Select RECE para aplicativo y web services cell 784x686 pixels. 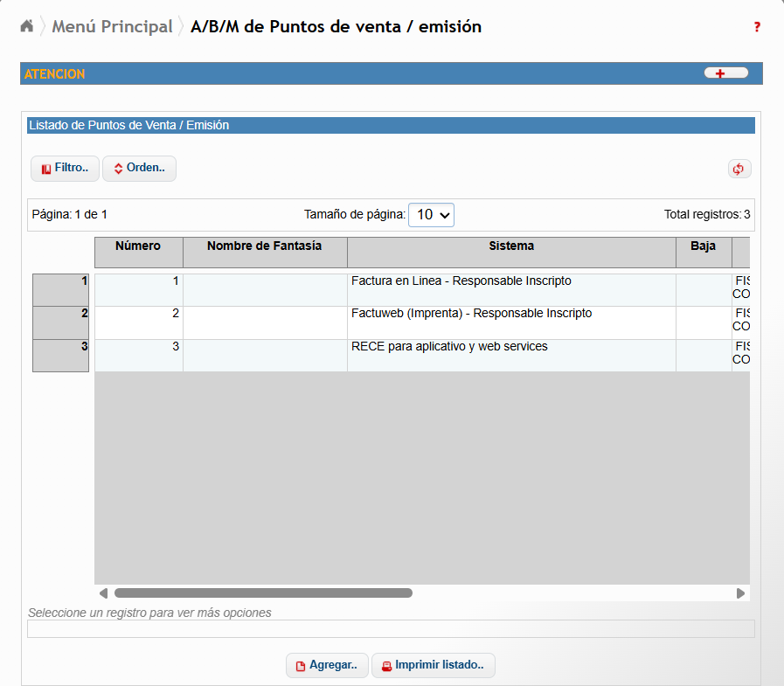(511, 356)
